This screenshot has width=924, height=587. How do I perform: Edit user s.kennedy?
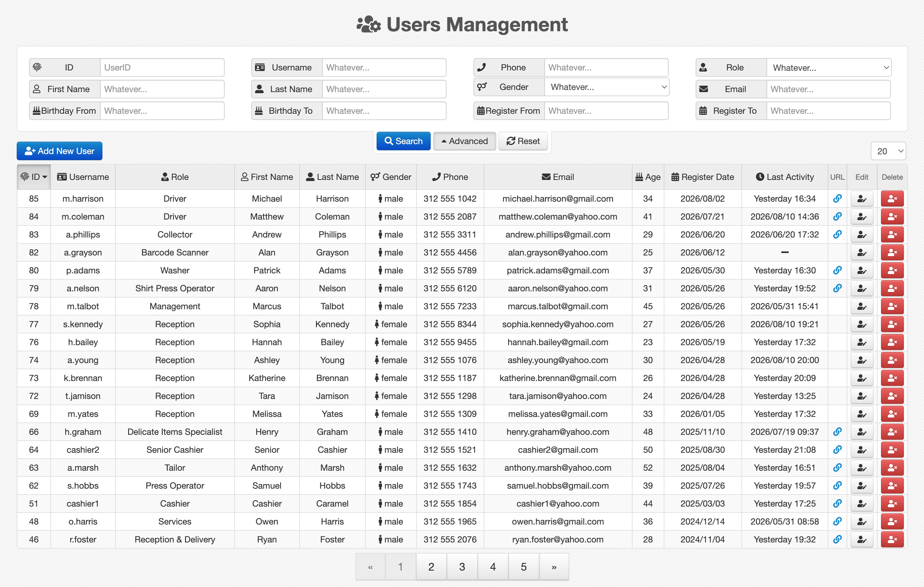pyautogui.click(x=862, y=324)
